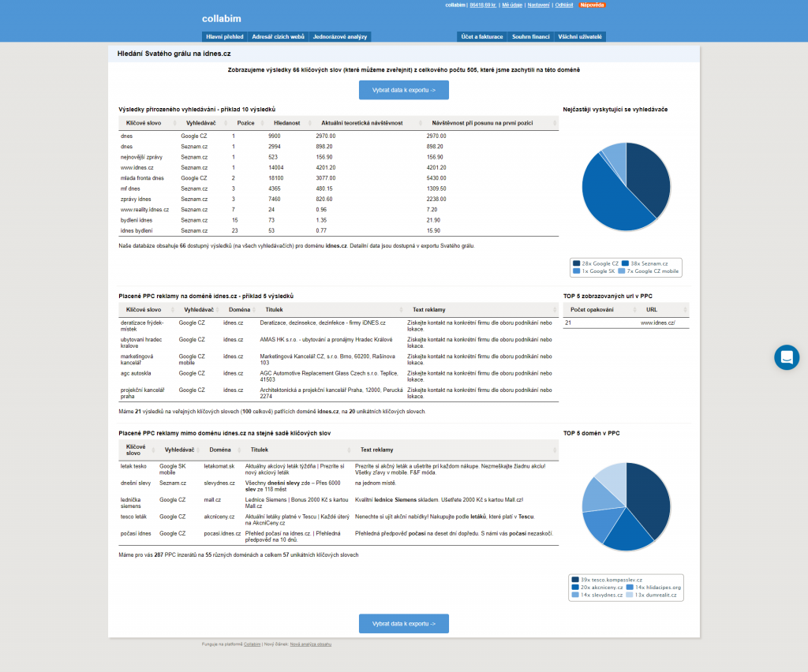Click tesco.kompasslev.cz legend swatch in domains chart
Screen dimensions: 808x672
pyautogui.click(x=576, y=580)
